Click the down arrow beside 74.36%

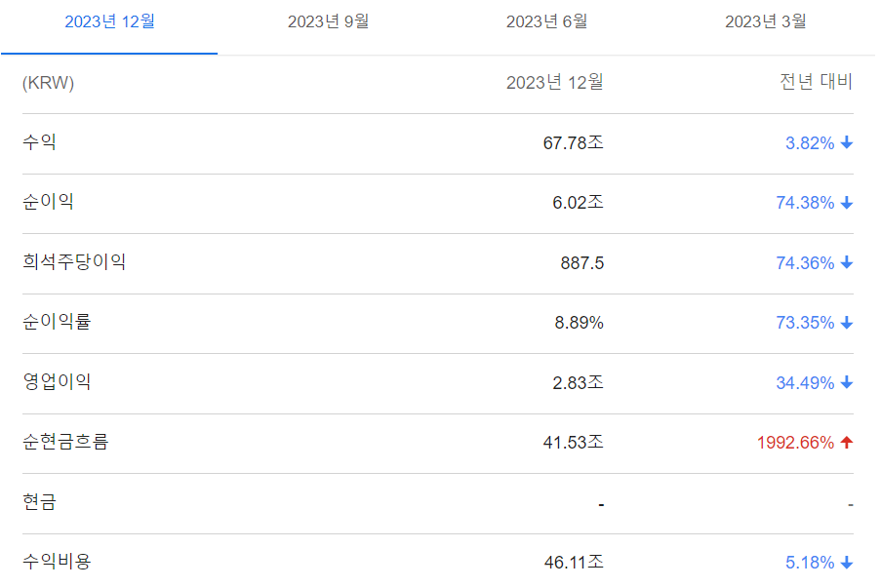(x=847, y=263)
